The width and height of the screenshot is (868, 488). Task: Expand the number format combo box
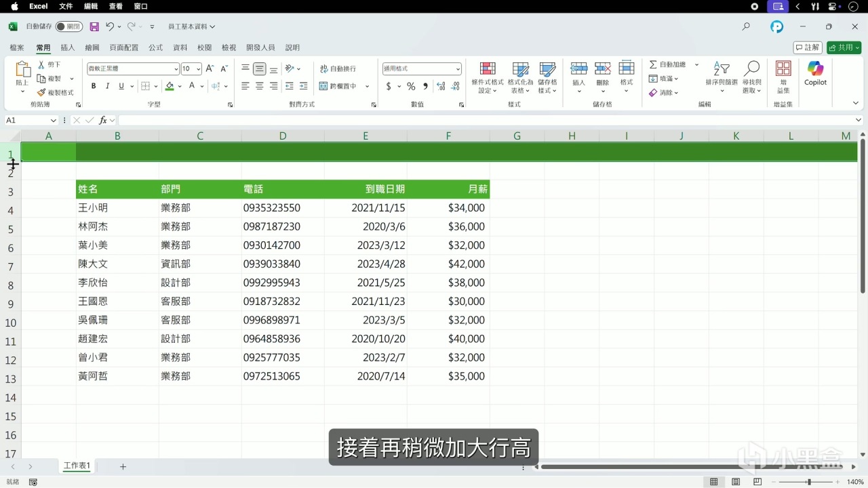(x=458, y=68)
